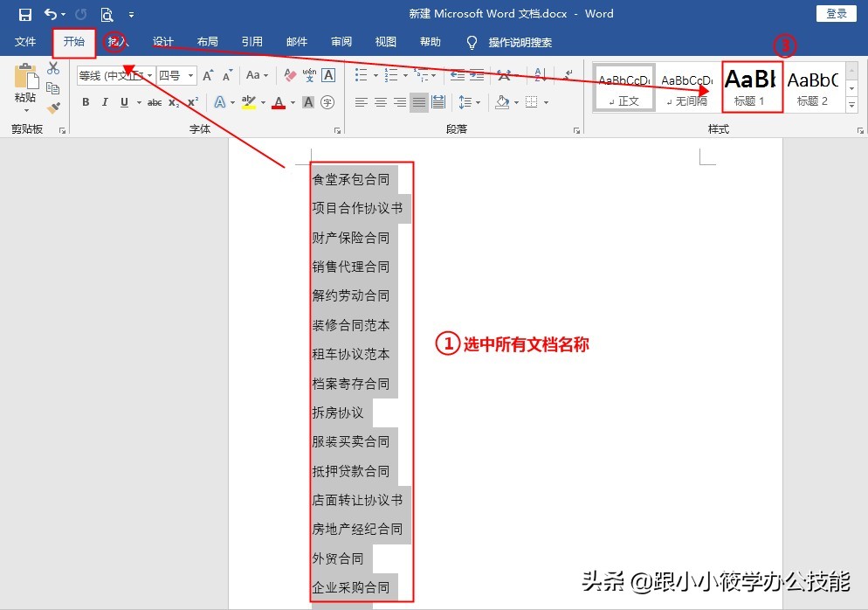
Task: Click the 操作说明搜索 search box
Action: [520, 42]
